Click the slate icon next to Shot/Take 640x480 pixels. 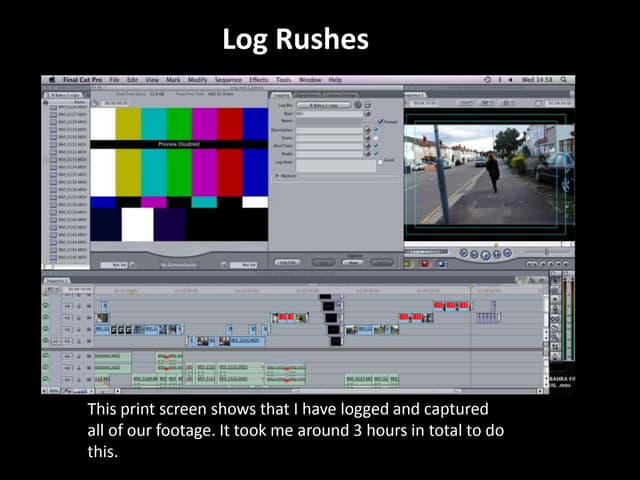367,146
